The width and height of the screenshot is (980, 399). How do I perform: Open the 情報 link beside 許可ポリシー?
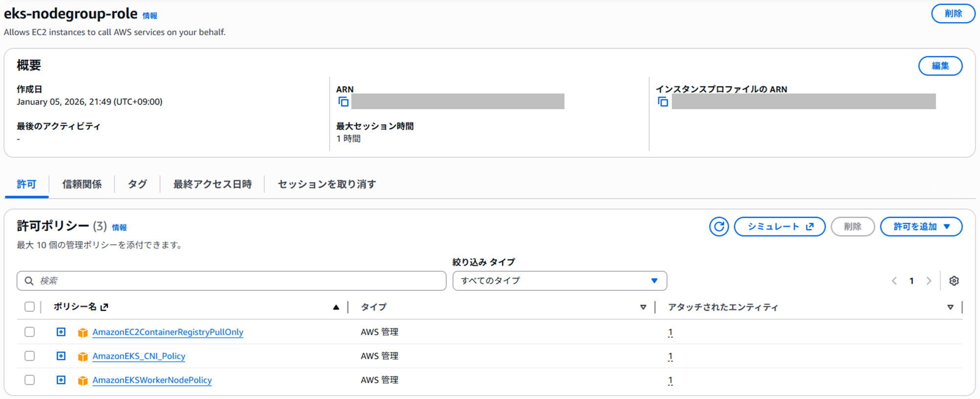click(x=119, y=227)
